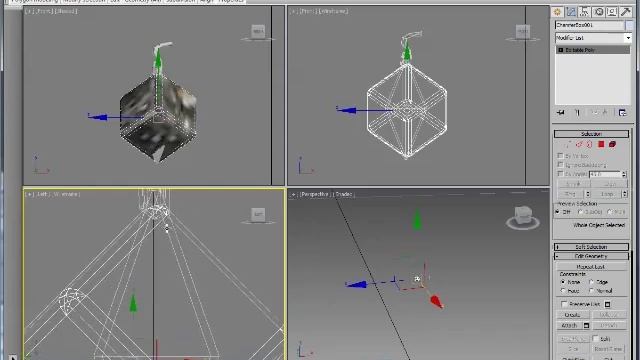
Task: Collapse the Edit Geometry rollout
Action: click(591, 256)
